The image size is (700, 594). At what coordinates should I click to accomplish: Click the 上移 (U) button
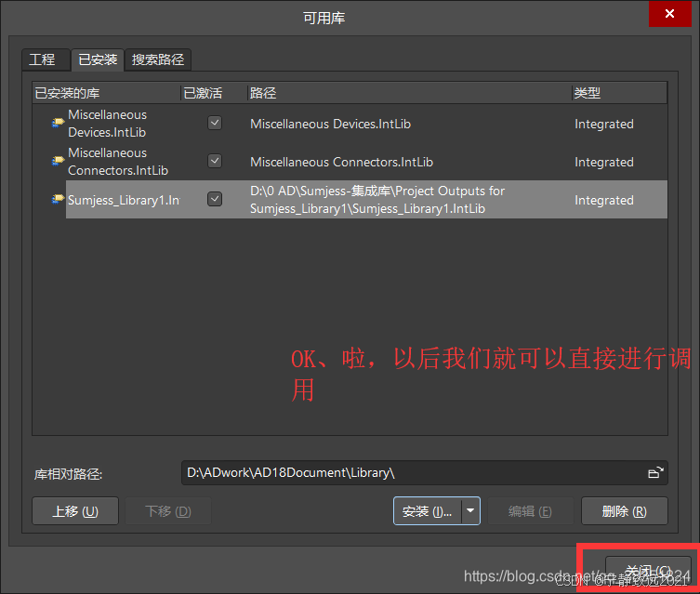coord(75,511)
